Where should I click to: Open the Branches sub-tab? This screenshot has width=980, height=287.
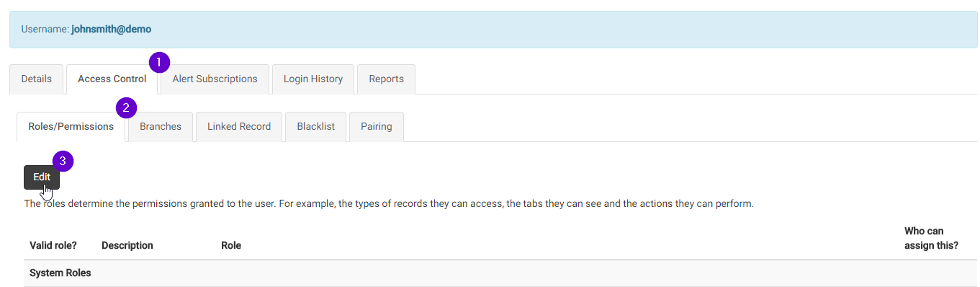click(161, 127)
